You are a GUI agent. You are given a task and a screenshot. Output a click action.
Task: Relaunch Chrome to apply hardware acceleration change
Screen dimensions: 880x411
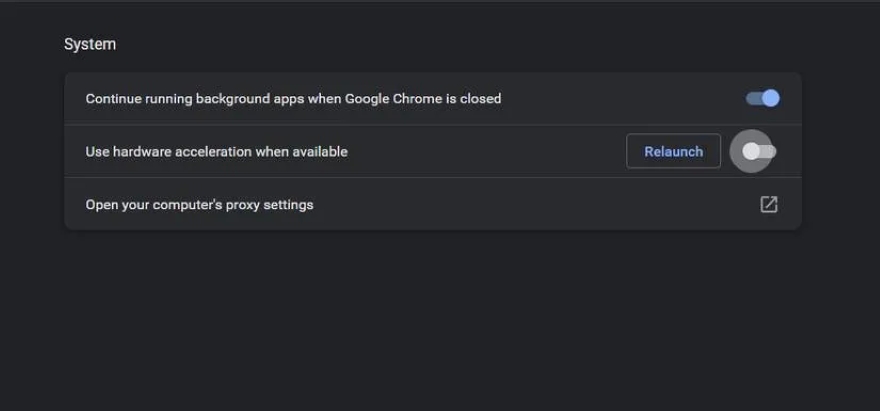tap(673, 151)
